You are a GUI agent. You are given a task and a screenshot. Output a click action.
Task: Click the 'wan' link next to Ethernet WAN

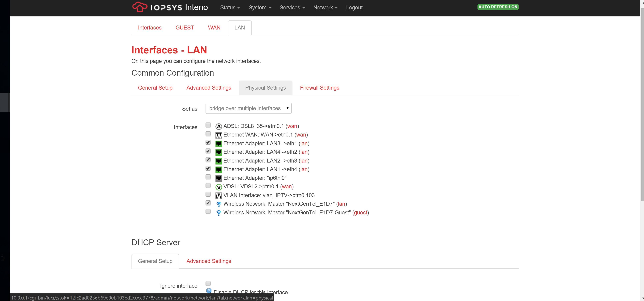coord(301,135)
